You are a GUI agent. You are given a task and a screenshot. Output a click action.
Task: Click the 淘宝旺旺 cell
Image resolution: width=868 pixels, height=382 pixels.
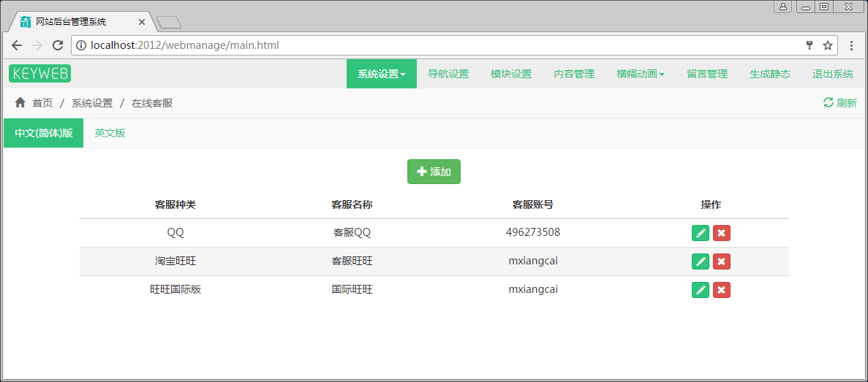[176, 261]
